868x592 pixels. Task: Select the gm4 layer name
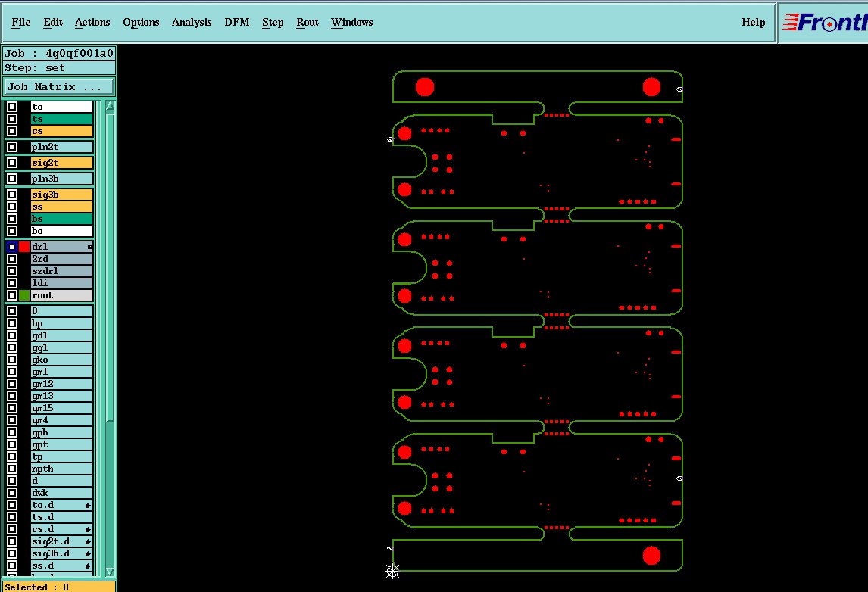61,420
